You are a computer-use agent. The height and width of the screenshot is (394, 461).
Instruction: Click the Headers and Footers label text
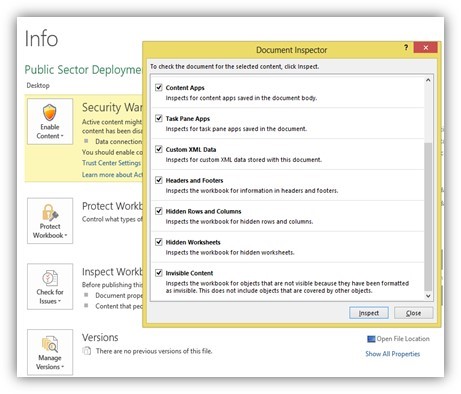coord(194,181)
